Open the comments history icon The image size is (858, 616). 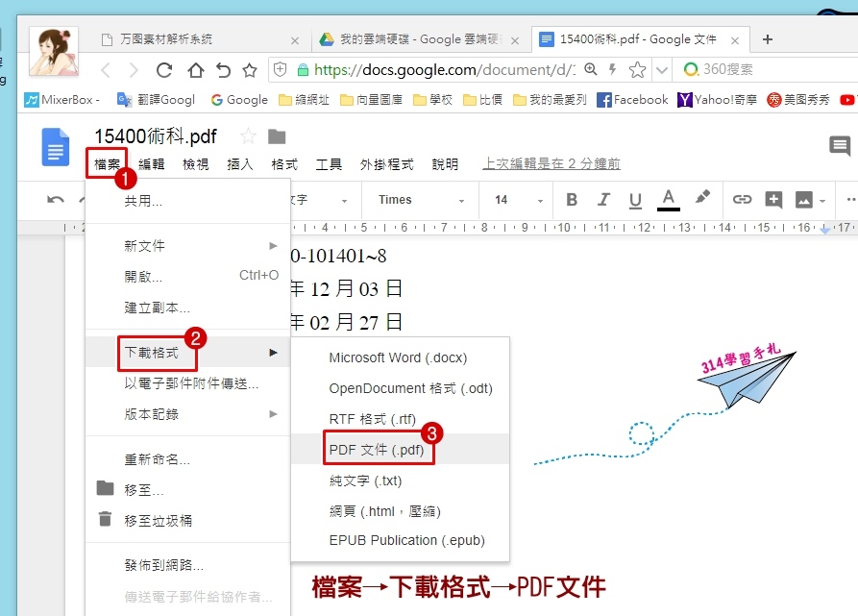pos(840,145)
